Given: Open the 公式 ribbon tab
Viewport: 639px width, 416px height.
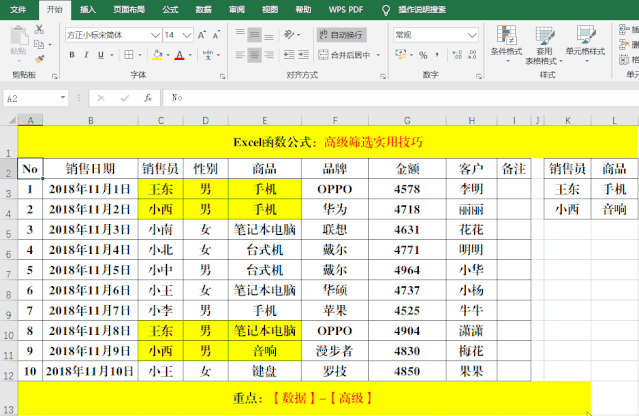Looking at the screenshot, I should point(170,8).
